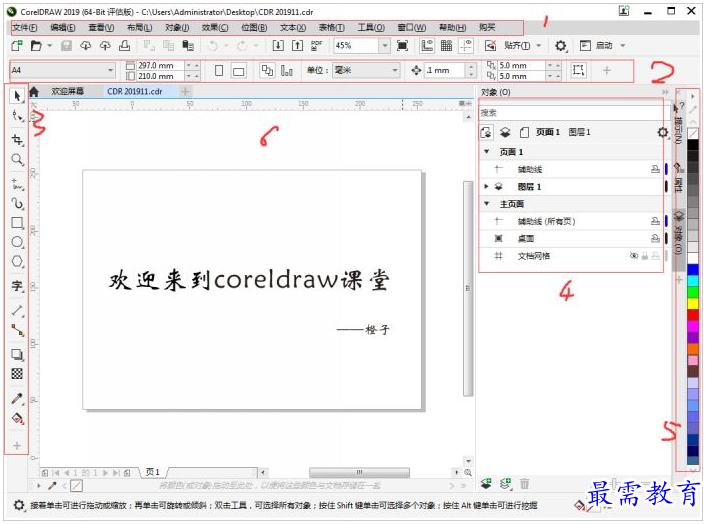Select the Crop tool

[17, 140]
